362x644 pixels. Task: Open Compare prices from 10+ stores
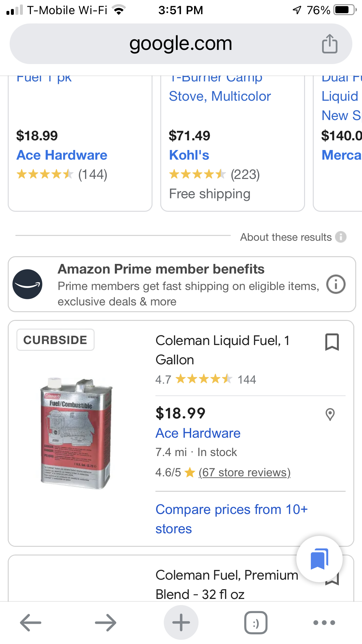(x=231, y=519)
